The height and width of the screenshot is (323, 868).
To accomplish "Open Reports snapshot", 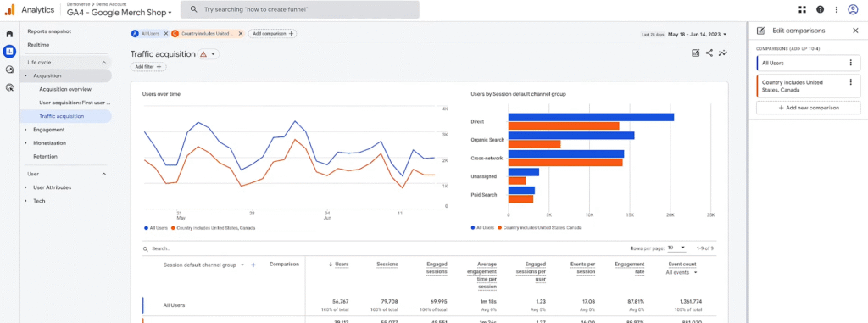I will (x=49, y=31).
